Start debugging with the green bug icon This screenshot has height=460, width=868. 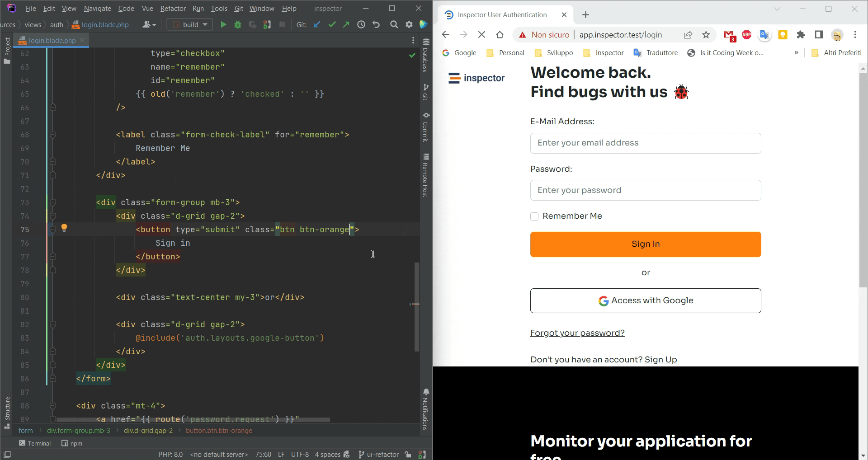coord(238,24)
